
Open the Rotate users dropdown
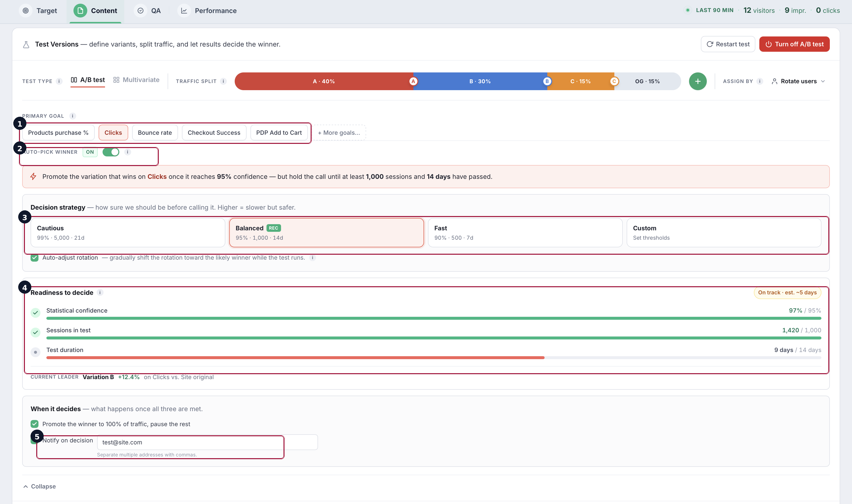[x=798, y=81]
